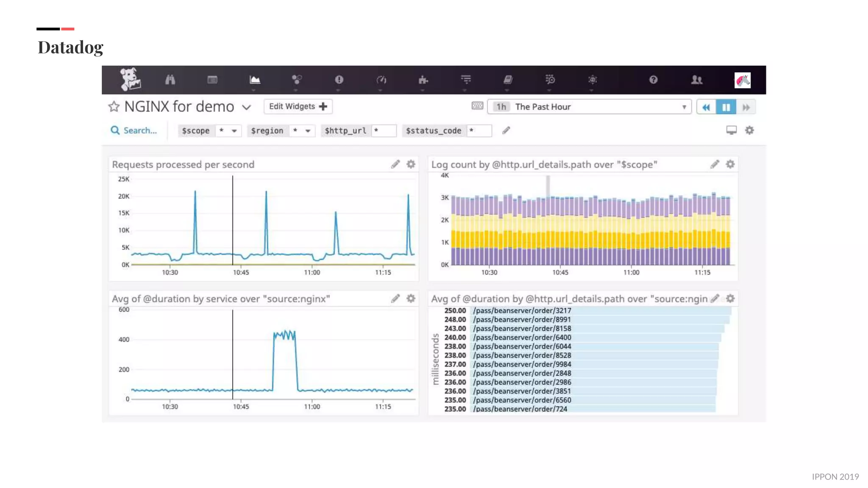Click the $http_url value field
This screenshot has width=868, height=488.
384,130
